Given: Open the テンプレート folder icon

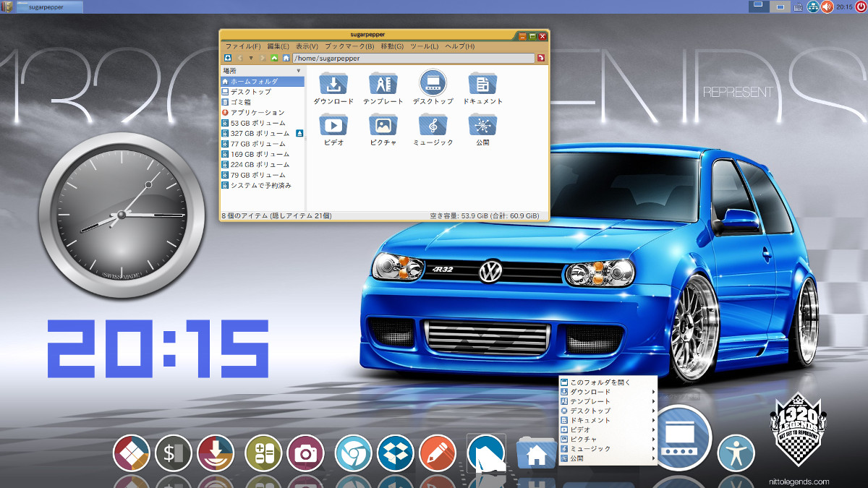Looking at the screenshot, I should click(x=383, y=83).
